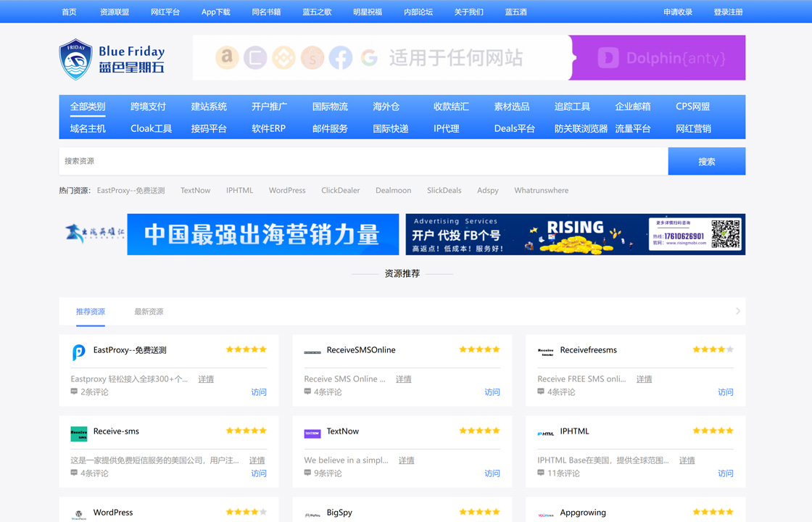This screenshot has height=522, width=812.
Task: Open 资源联盟 in top navigation
Action: 115,12
